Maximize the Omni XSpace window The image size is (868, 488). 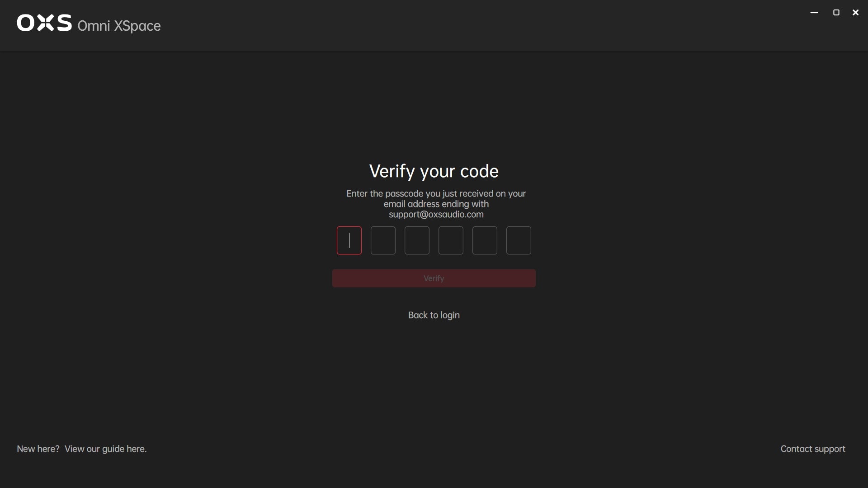tap(836, 13)
